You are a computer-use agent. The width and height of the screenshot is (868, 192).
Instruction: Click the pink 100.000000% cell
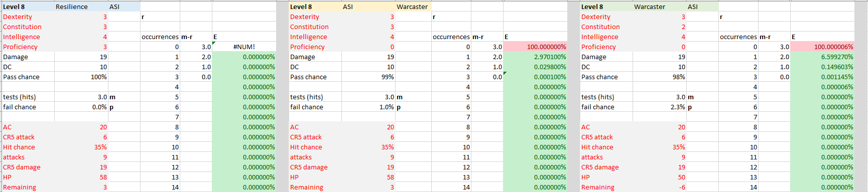[x=535, y=47]
